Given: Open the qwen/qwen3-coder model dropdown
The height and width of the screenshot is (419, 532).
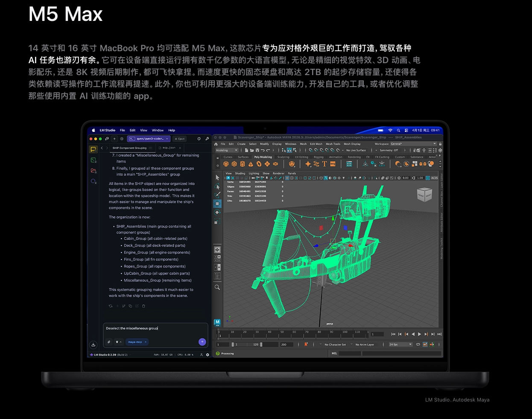Looking at the screenshot, I should (x=149, y=139).
